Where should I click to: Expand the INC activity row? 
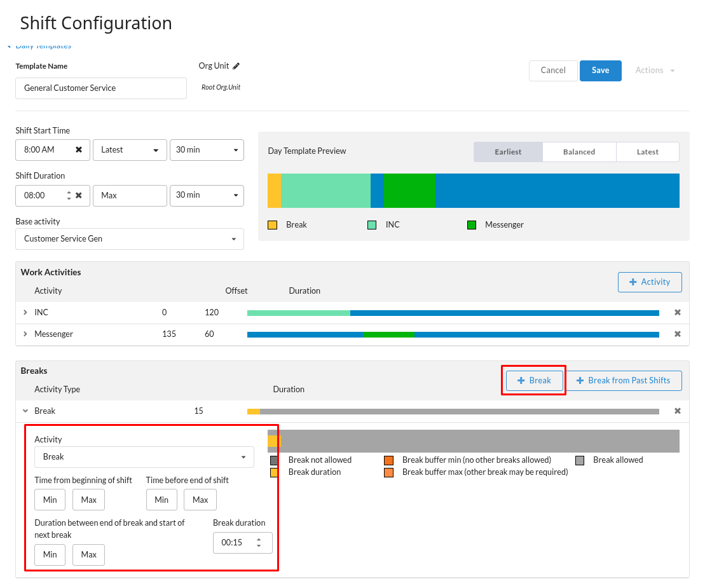(x=25, y=313)
